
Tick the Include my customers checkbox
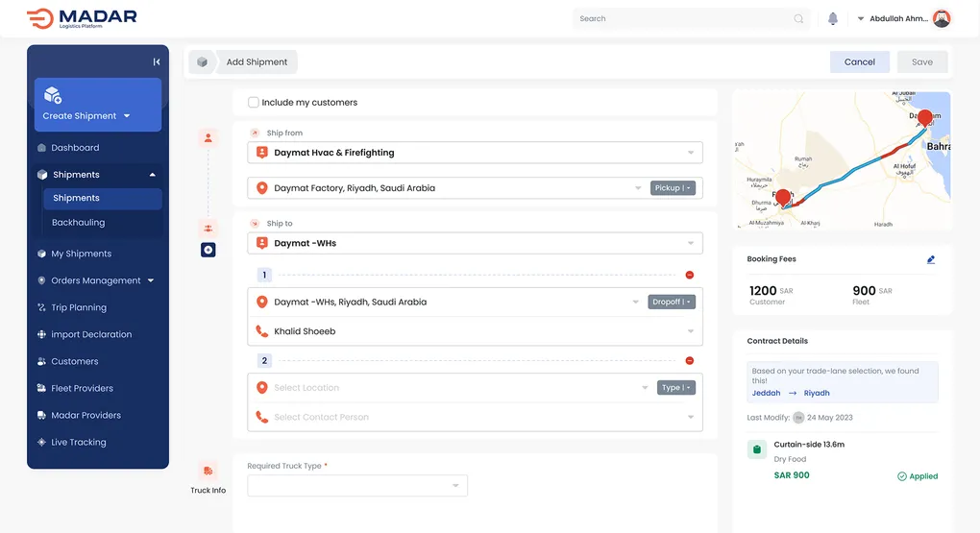[x=253, y=103]
